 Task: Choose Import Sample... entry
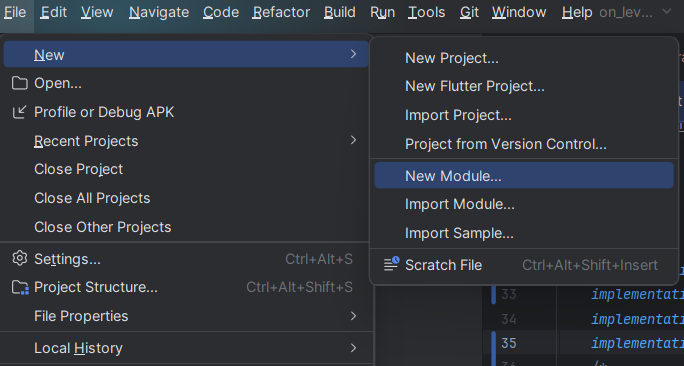pos(459,233)
